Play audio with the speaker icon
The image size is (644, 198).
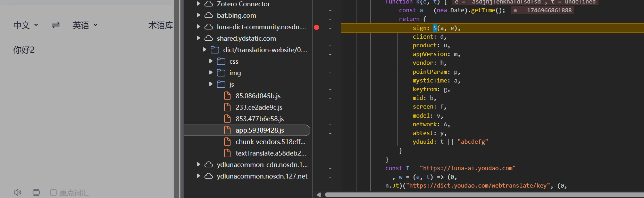pos(17,192)
